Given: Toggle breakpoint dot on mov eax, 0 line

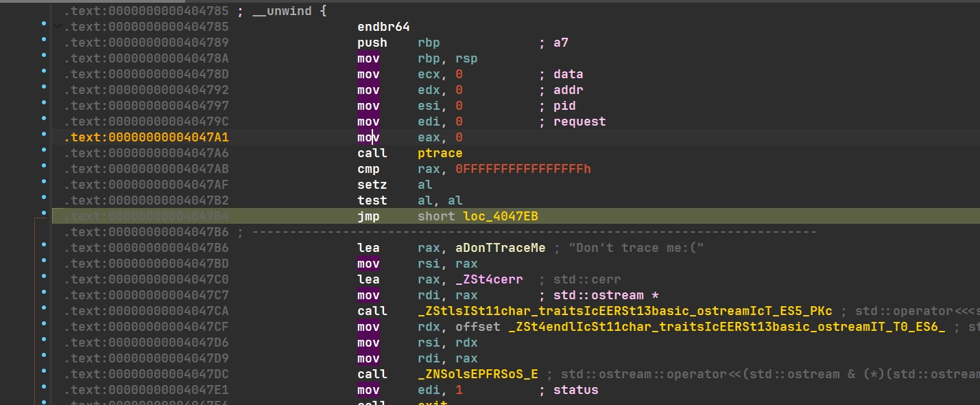Looking at the screenshot, I should click(44, 135).
